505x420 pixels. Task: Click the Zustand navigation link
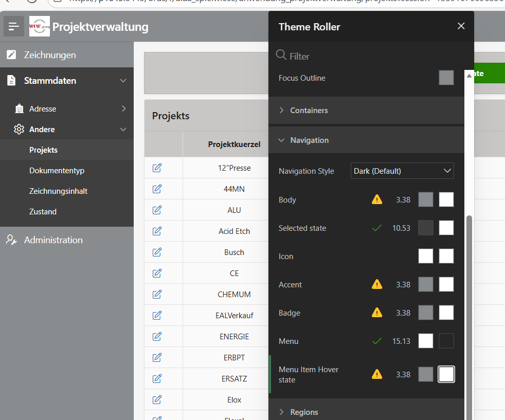(43, 212)
